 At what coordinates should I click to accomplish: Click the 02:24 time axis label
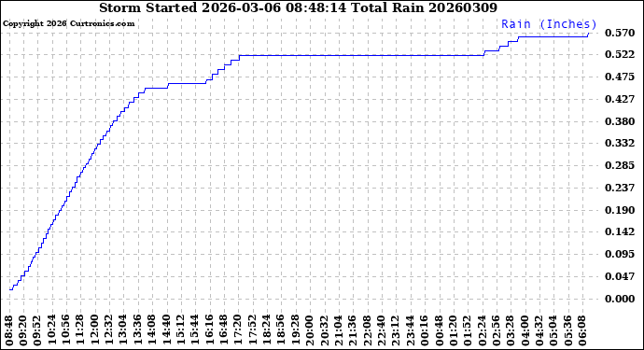pos(483,330)
